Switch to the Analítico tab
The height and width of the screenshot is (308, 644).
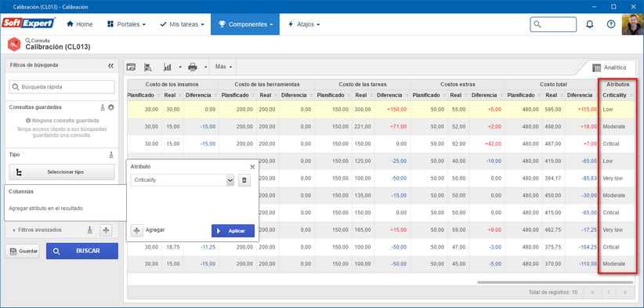pos(609,67)
